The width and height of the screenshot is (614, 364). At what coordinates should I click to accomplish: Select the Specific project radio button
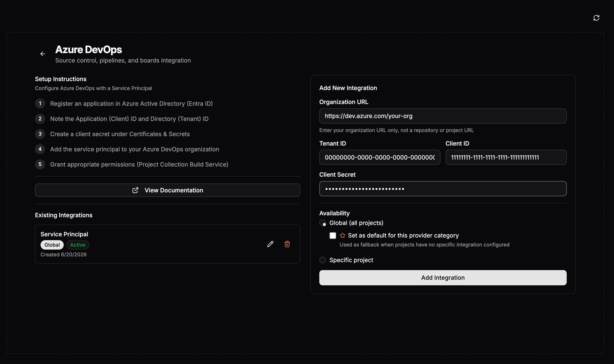(x=323, y=260)
